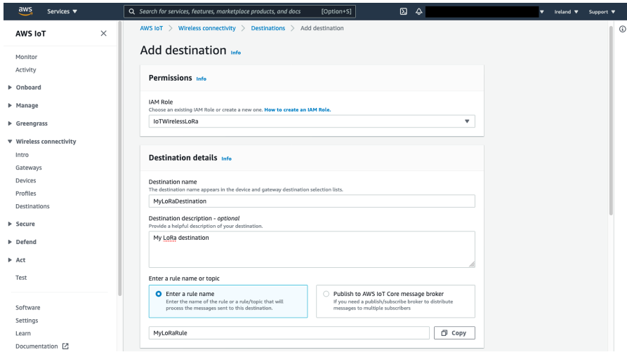The image size is (627, 364).
Task: Open Settings in the sidebar
Action: coord(27,321)
